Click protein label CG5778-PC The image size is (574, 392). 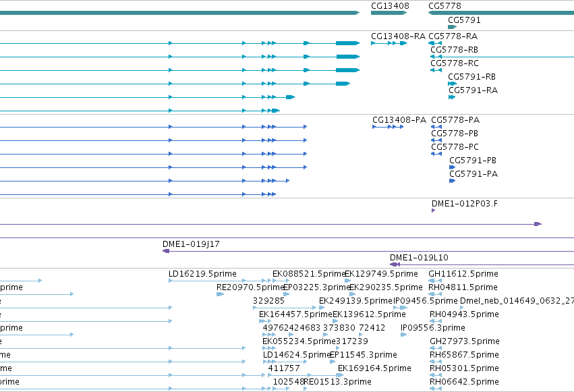pyautogui.click(x=455, y=147)
